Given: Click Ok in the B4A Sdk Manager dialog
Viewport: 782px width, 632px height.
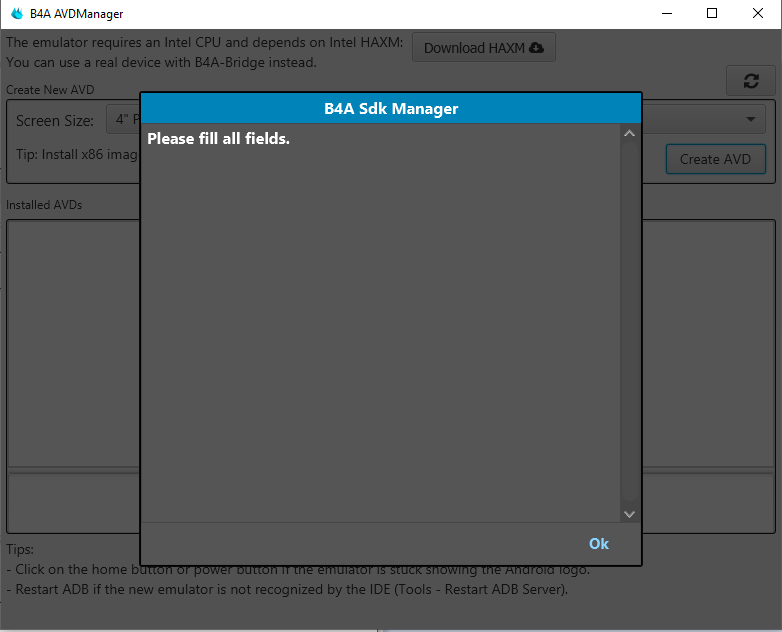Looking at the screenshot, I should (x=598, y=543).
